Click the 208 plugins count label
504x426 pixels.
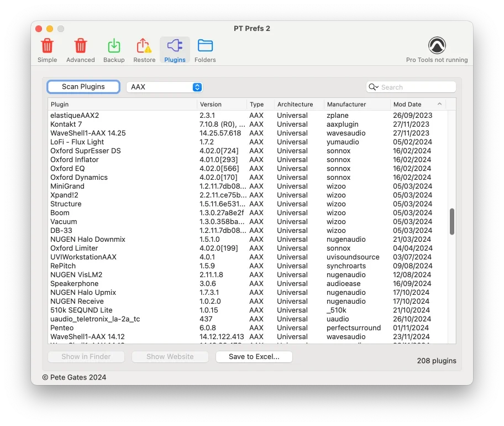tap(437, 361)
